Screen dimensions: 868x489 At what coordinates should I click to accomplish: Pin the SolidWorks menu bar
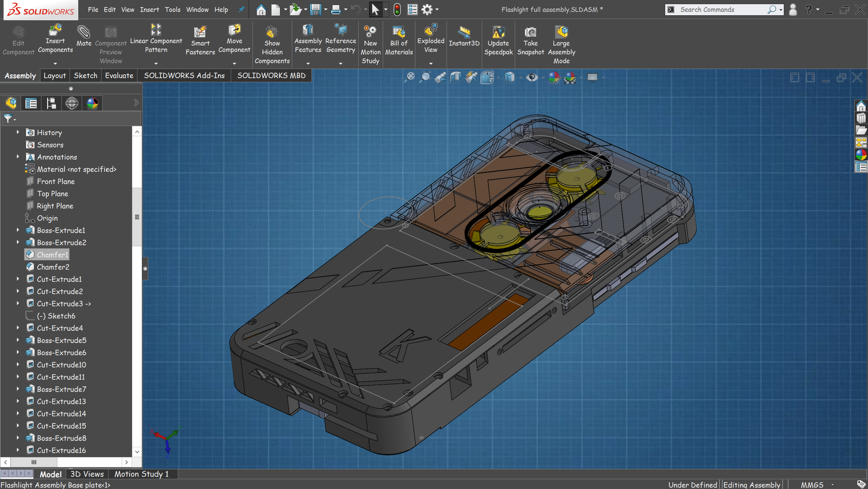point(241,10)
